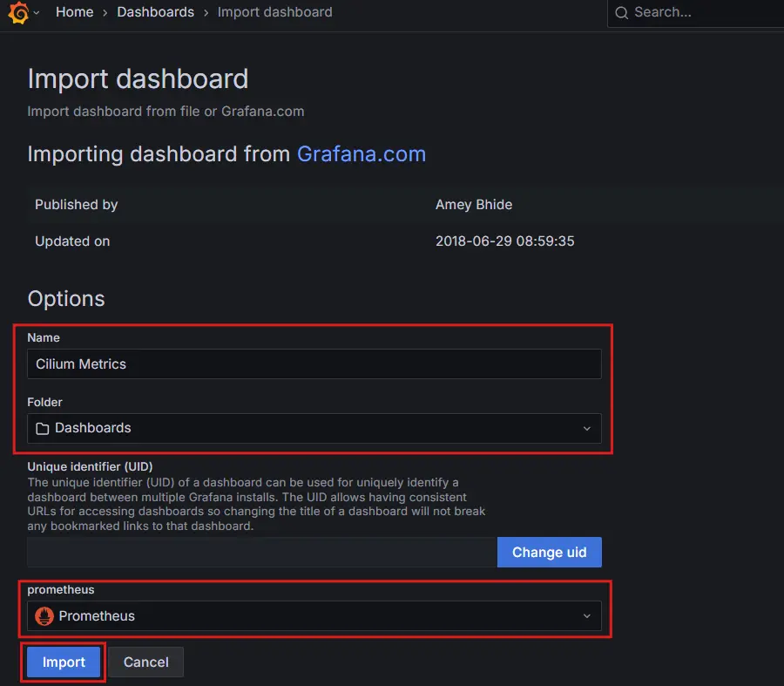The image size is (784, 686).
Task: Open the Dashboards breadcrumb link
Action: pos(156,12)
